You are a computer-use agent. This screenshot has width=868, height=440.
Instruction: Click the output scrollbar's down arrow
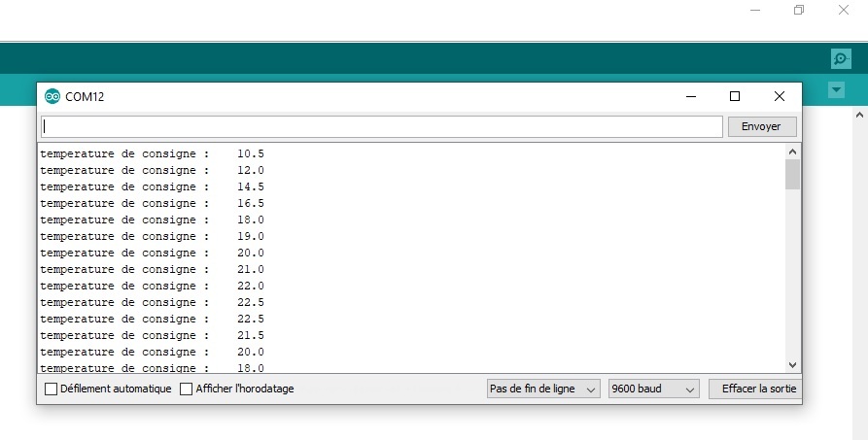tap(792, 363)
